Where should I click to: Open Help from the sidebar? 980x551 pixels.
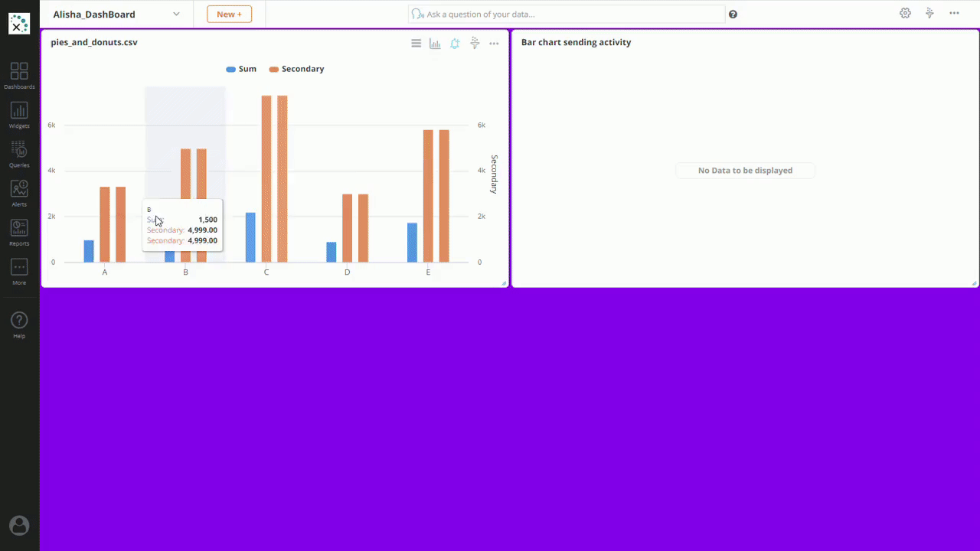pyautogui.click(x=19, y=324)
